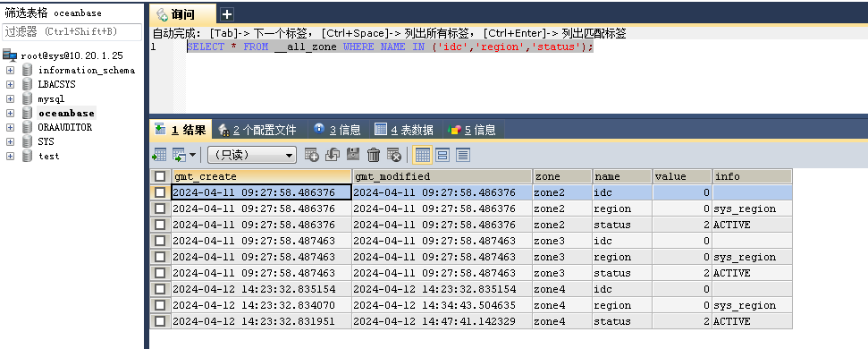868x349 pixels.
Task: Click the cancel changes table icon
Action: 393,155
